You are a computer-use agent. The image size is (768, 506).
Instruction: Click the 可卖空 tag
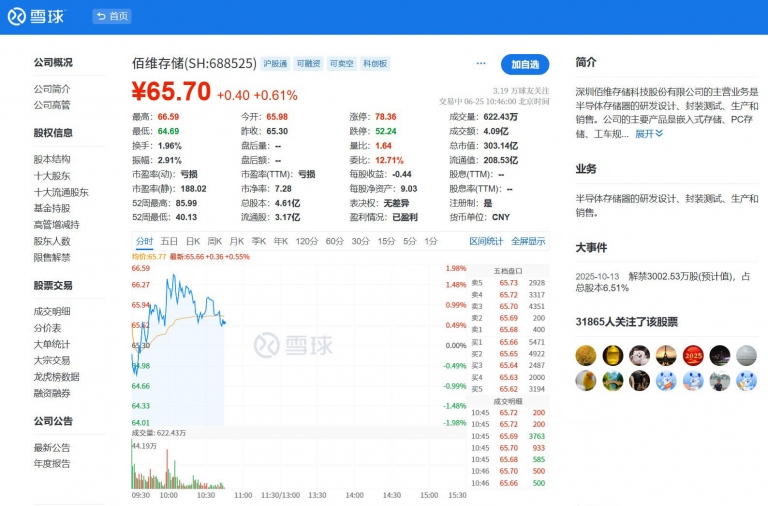341,64
